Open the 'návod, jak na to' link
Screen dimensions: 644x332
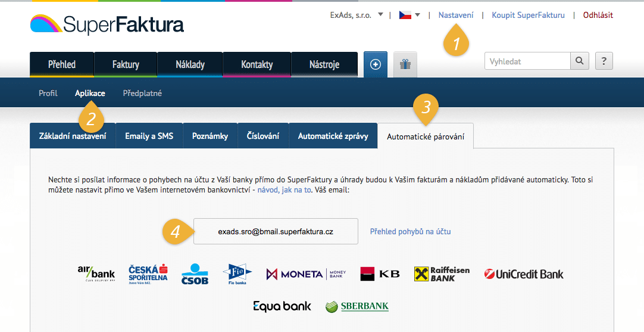(285, 190)
